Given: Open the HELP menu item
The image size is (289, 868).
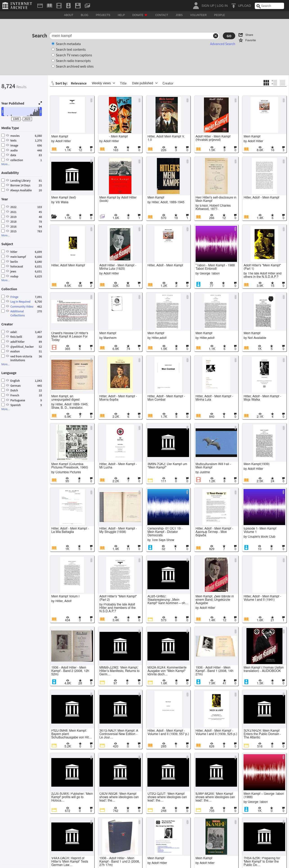Looking at the screenshot, I should pos(121,15).
